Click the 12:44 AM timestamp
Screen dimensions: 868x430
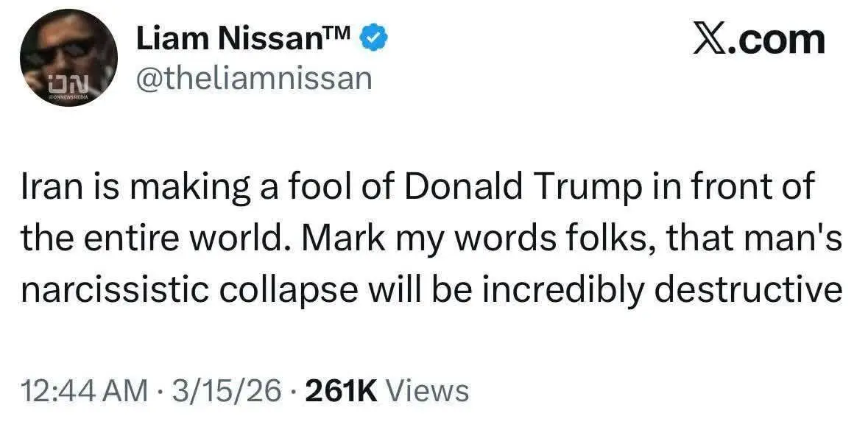pyautogui.click(x=82, y=390)
